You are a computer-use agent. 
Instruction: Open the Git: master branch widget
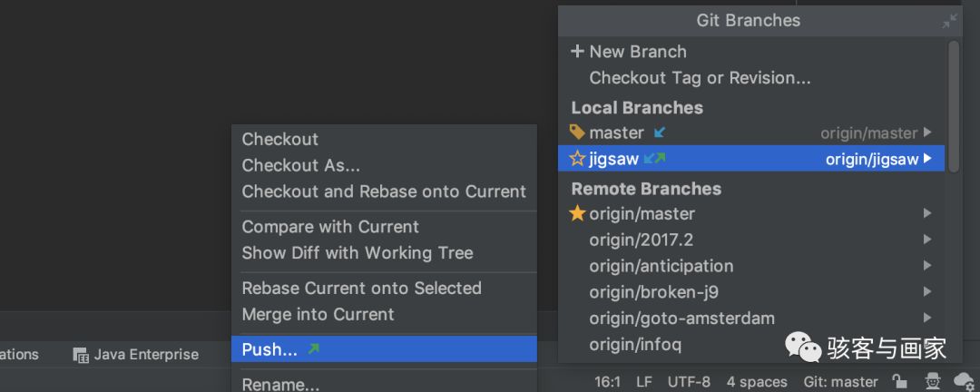(x=840, y=382)
